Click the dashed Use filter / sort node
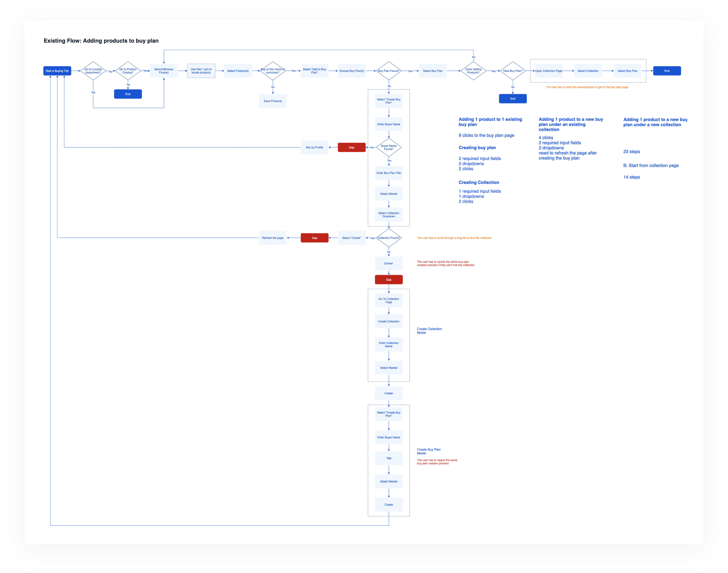This screenshot has height=573, width=728. (x=201, y=71)
